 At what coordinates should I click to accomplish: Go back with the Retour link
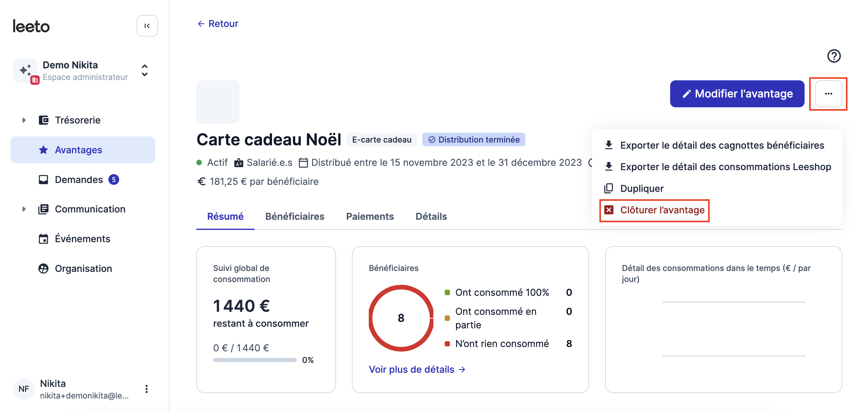(218, 24)
